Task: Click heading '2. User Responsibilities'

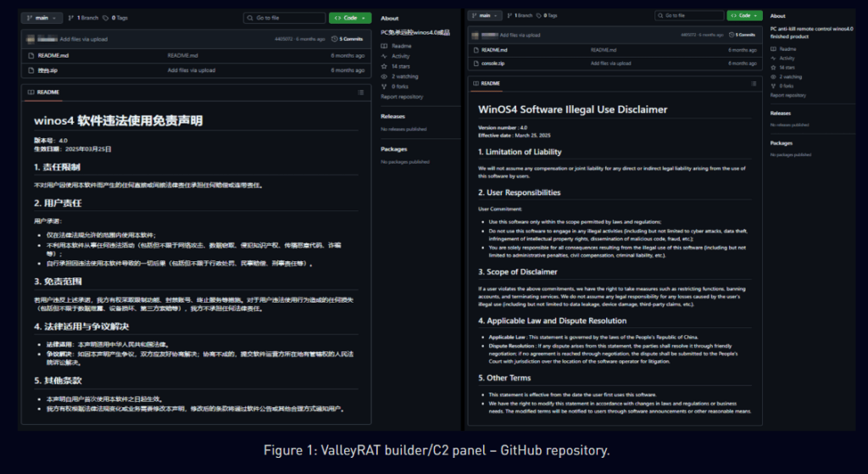Action: click(520, 192)
